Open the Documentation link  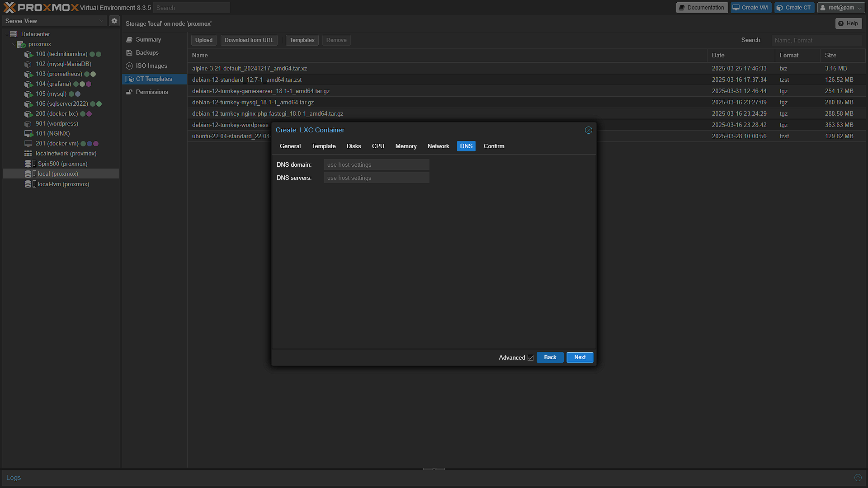[702, 8]
